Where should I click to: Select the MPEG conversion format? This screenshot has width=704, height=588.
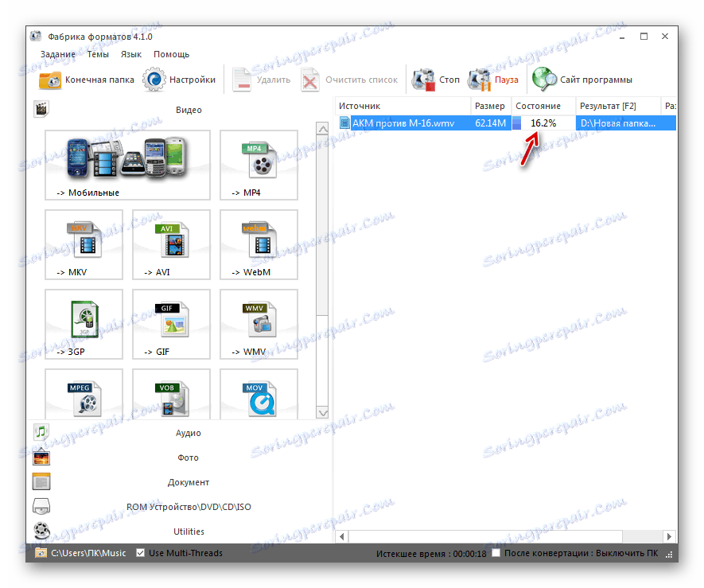click(84, 395)
